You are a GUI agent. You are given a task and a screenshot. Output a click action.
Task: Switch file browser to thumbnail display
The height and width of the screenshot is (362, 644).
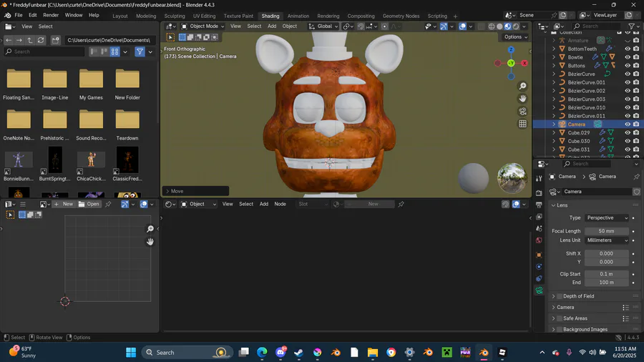(114, 52)
